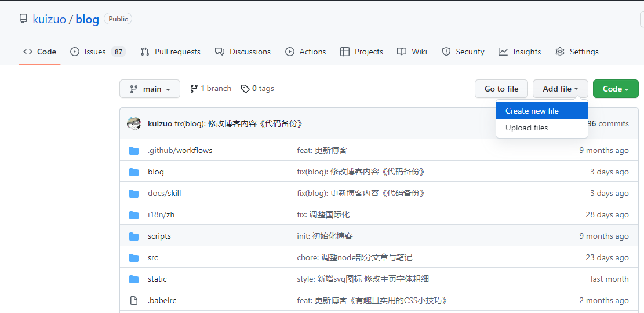Screen dimensions: 644x313
Task: Click the Discussions speech bubble icon
Action: pyautogui.click(x=220, y=52)
